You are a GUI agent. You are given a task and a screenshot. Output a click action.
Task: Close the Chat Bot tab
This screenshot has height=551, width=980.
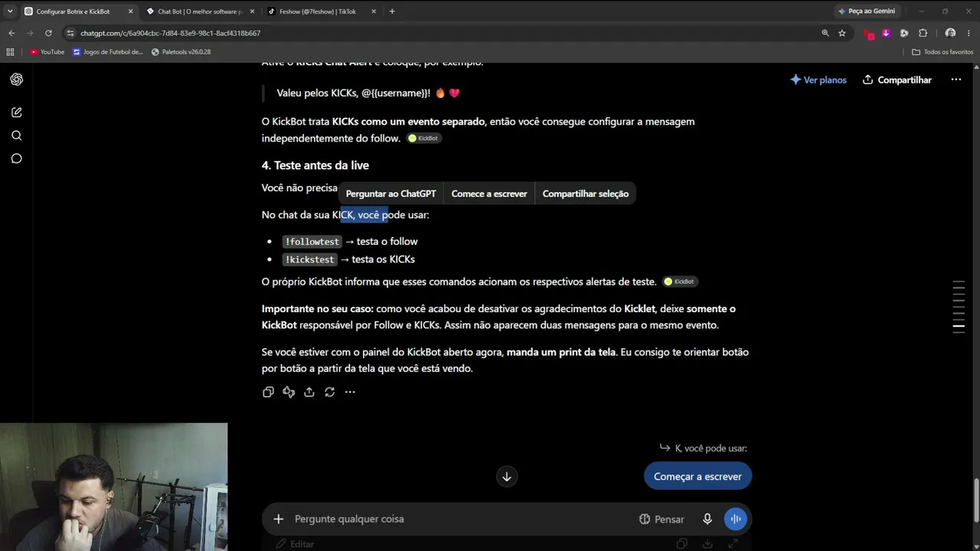[252, 11]
